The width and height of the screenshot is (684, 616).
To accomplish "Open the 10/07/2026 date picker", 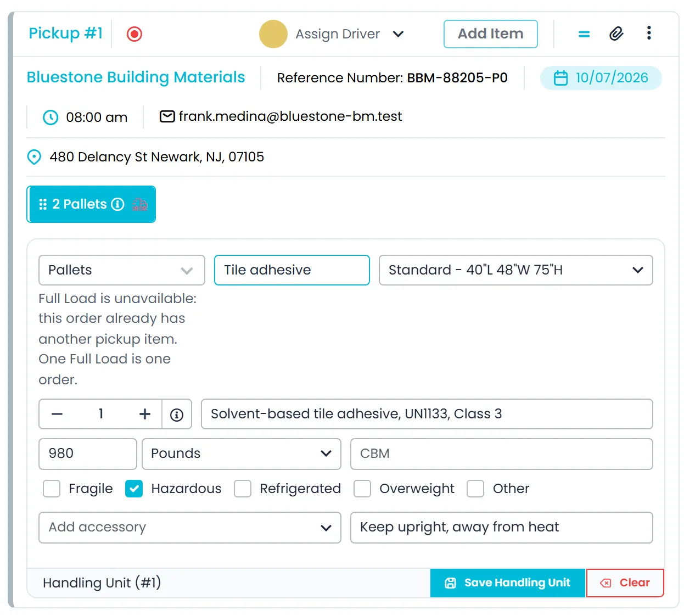I will pos(601,78).
